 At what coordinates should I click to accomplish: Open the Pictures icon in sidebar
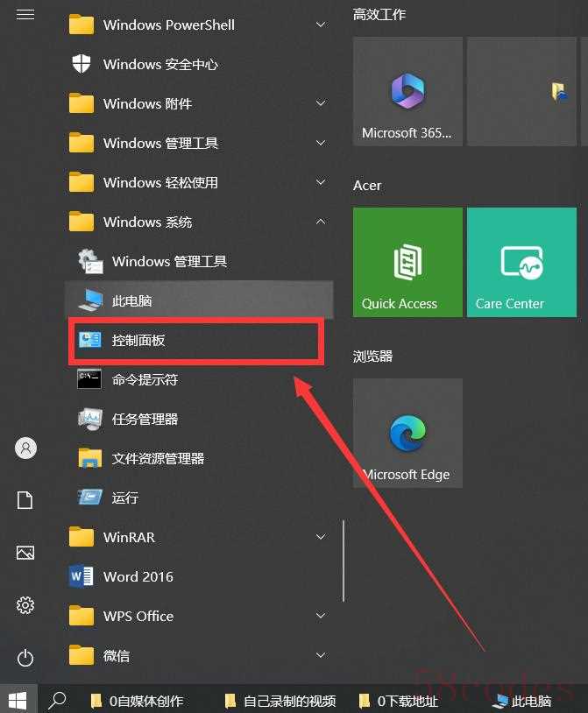tap(25, 553)
